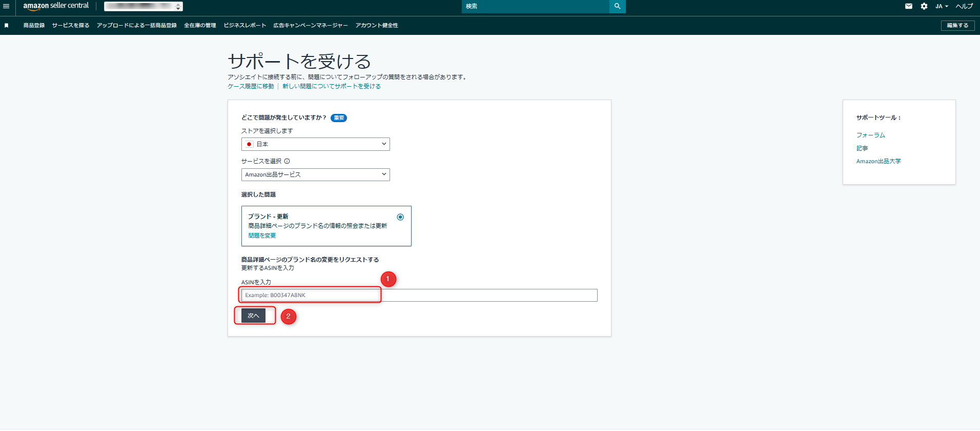Click the 選択した問題 label
Image resolution: width=980 pixels, height=431 pixels.
click(x=258, y=194)
